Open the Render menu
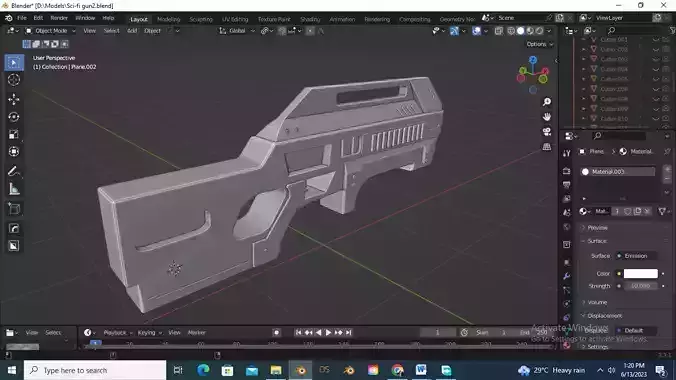 pos(59,18)
